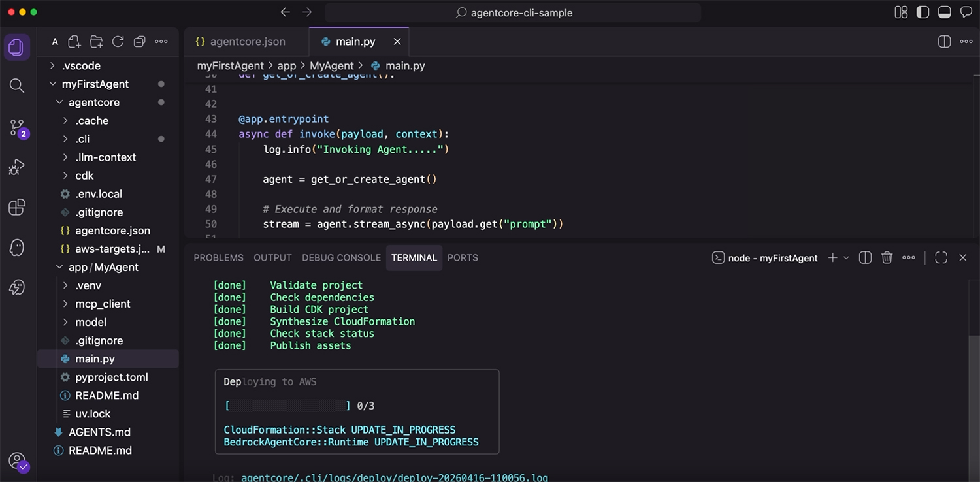Click the Deploying to AWS progress bar
This screenshot has height=482, width=980.
(287, 405)
